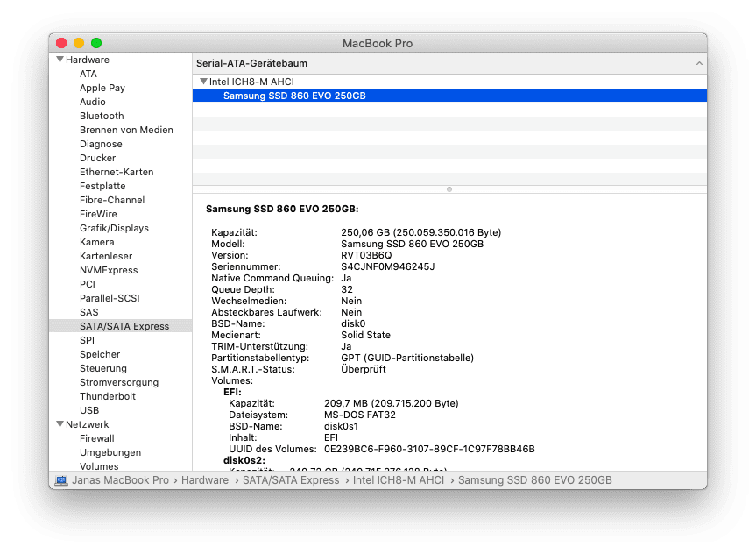Click Hardware in the path bar
The image size is (756, 554).
pyautogui.click(x=205, y=480)
